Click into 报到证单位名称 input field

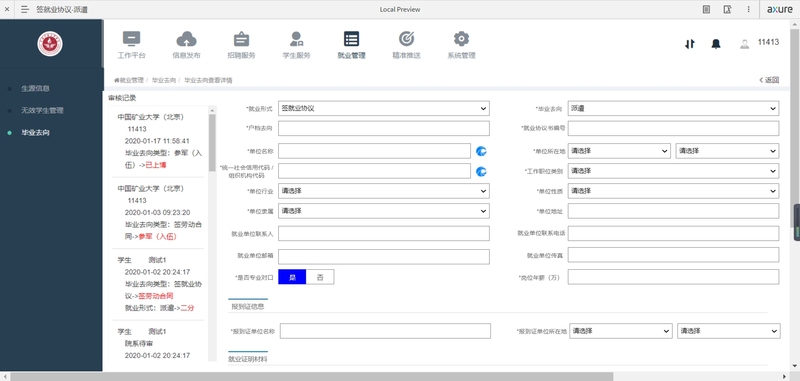point(385,331)
